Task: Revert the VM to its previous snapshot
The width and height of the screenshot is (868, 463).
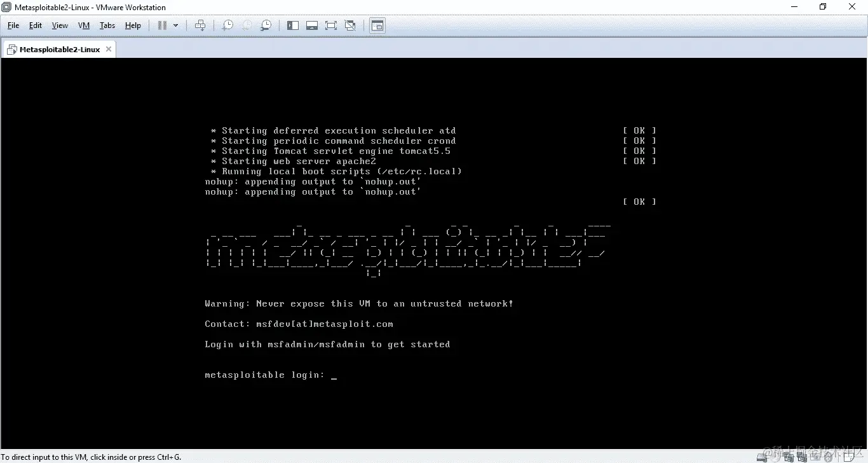Action: point(247,25)
